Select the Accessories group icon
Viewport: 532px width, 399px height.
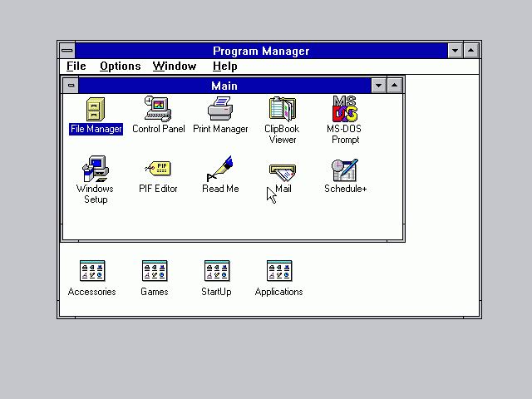point(92,271)
